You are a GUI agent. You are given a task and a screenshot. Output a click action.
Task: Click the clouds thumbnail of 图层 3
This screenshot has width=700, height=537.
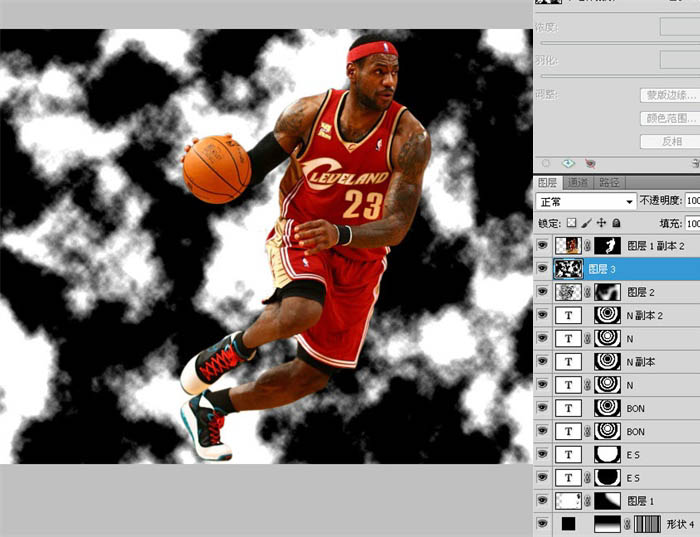(568, 269)
